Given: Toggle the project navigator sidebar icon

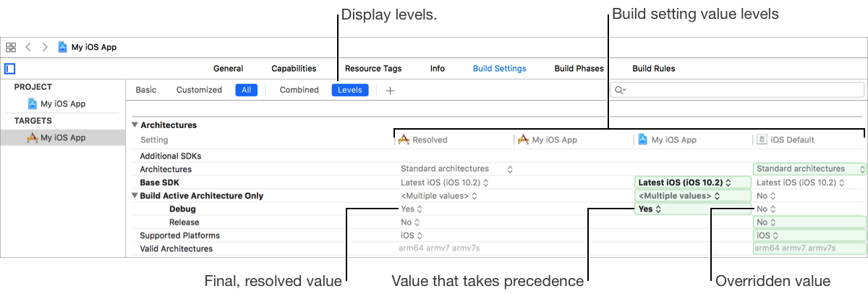Looking at the screenshot, I should [x=10, y=70].
